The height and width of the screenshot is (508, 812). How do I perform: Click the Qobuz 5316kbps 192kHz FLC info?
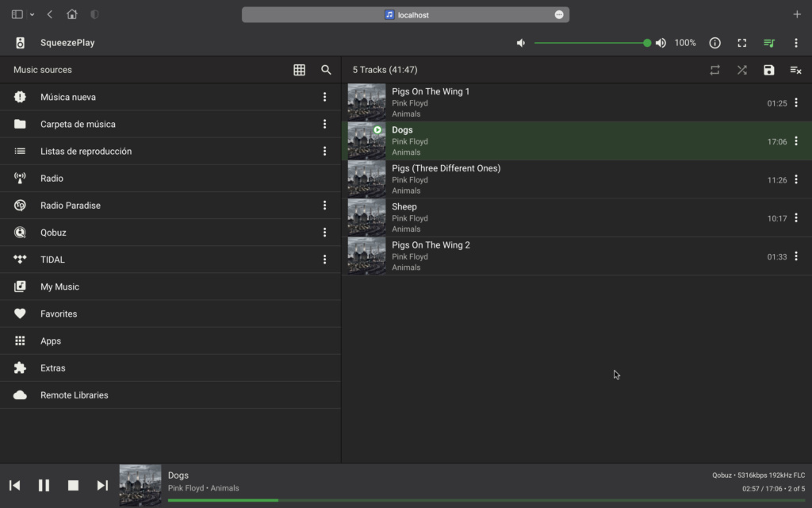pos(758,475)
